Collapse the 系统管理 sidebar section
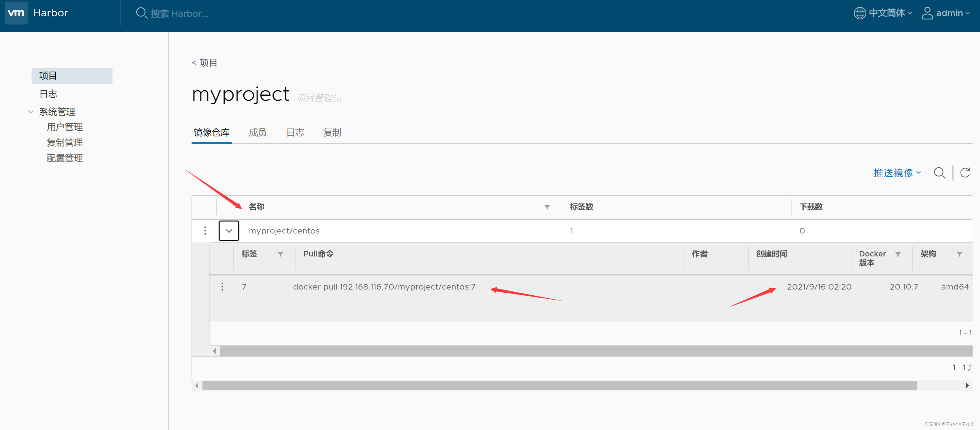980x430 pixels. [x=31, y=112]
